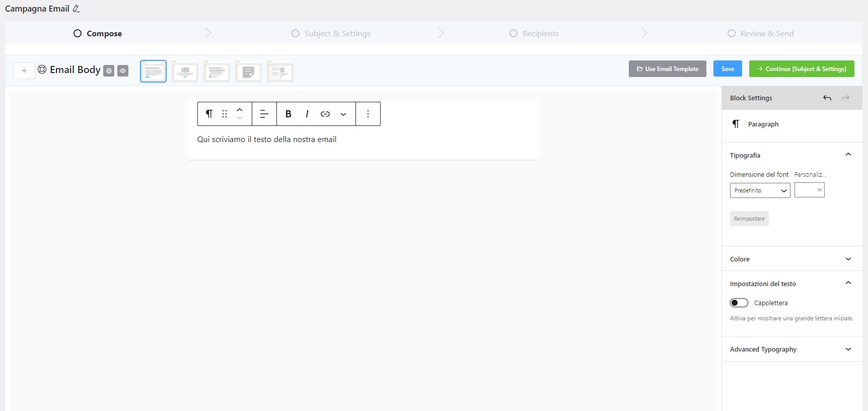Select the first plain text layout thumbnail

(x=153, y=72)
